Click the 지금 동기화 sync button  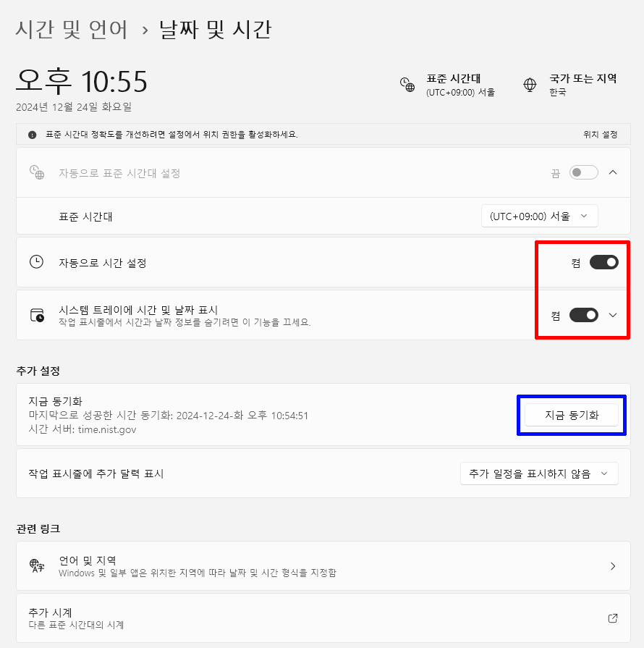tap(572, 415)
